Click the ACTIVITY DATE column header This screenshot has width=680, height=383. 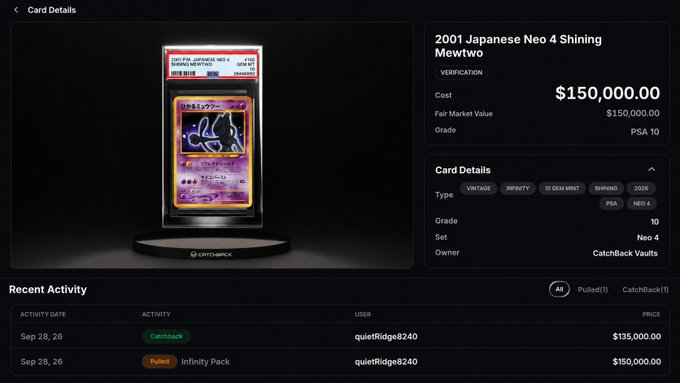(43, 314)
